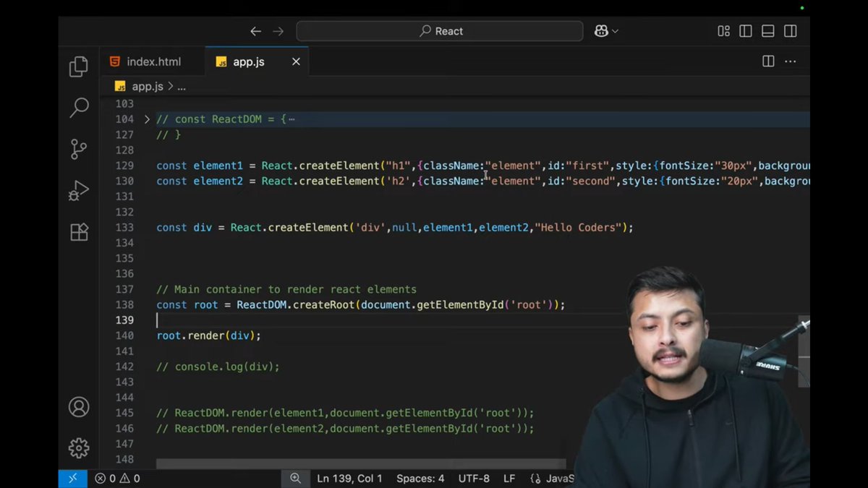Click the errors and warnings indicator
This screenshot has width=868, height=488.
[115, 478]
